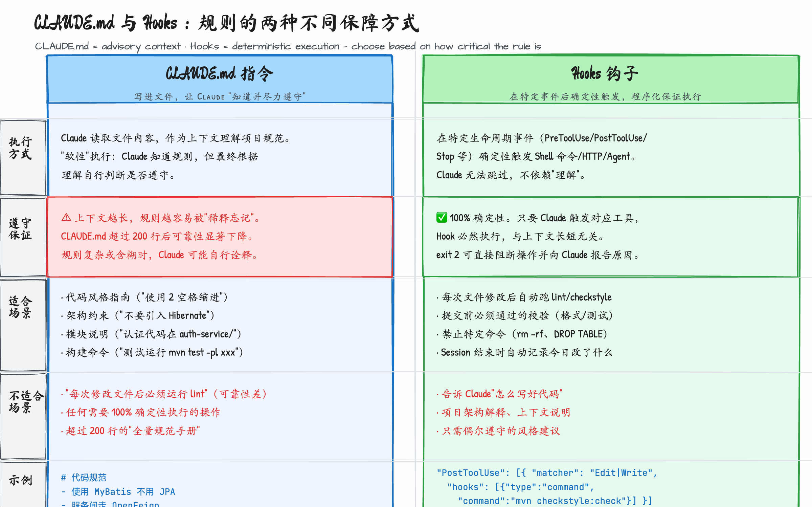Click the code line # 代码规范
The height and width of the screenshot is (507, 812).
pyautogui.click(x=84, y=478)
